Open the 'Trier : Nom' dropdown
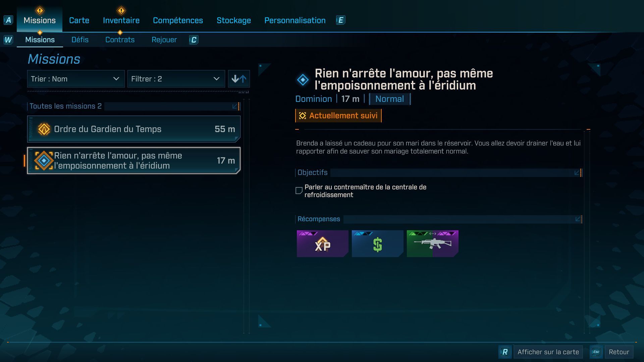Screen dimensions: 644x362 coord(75,79)
